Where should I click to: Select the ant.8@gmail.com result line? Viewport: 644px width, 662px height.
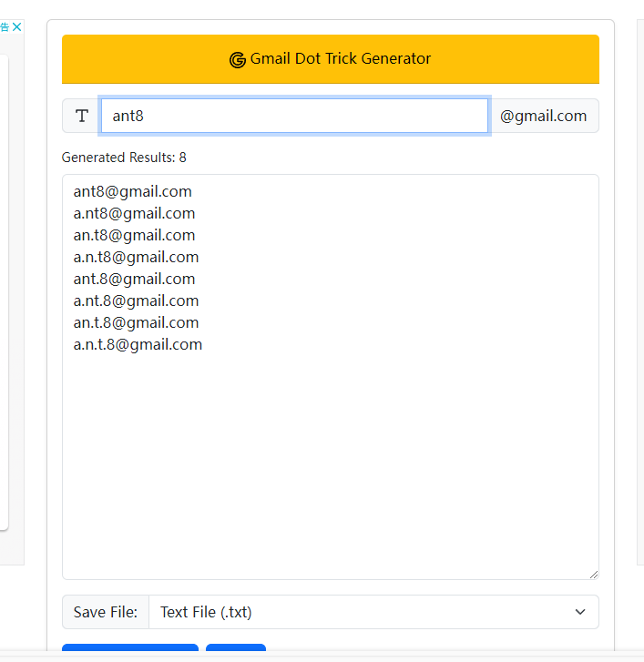pyautogui.click(x=134, y=280)
